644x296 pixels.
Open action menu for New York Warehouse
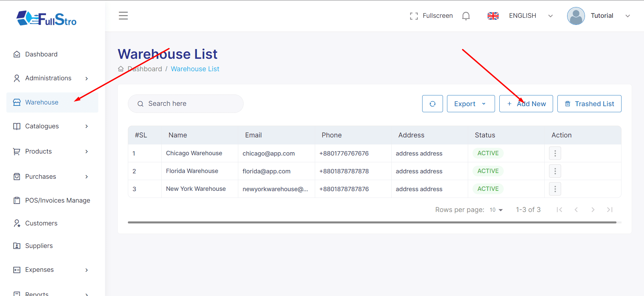[x=555, y=189]
